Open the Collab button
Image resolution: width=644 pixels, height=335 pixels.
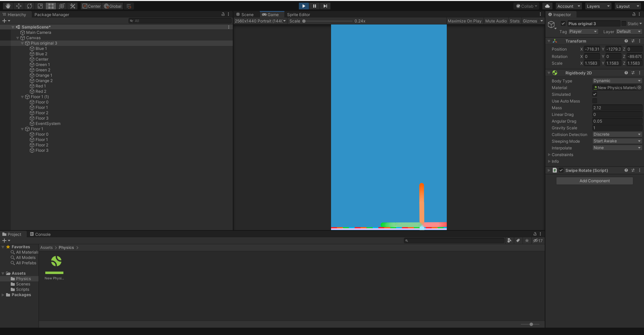(527, 6)
